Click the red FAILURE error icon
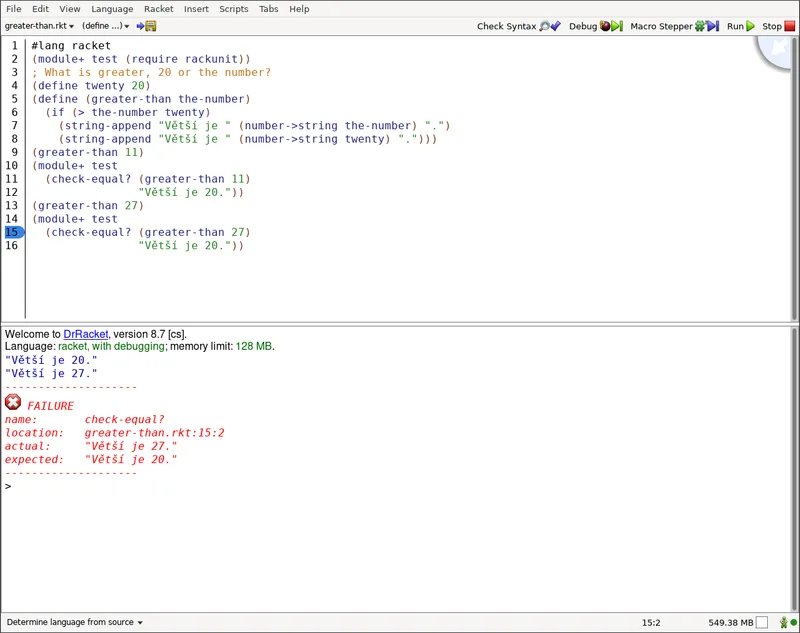Viewport: 800px width, 633px height. click(x=13, y=402)
